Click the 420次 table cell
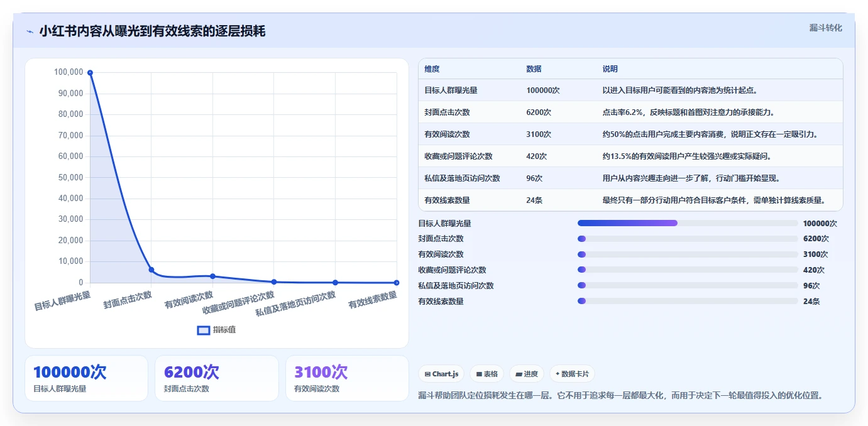The image size is (868, 426). pyautogui.click(x=537, y=156)
